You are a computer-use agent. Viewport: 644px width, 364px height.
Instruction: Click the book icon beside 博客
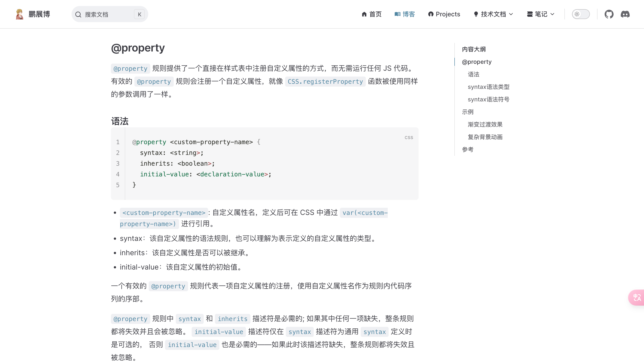(397, 14)
